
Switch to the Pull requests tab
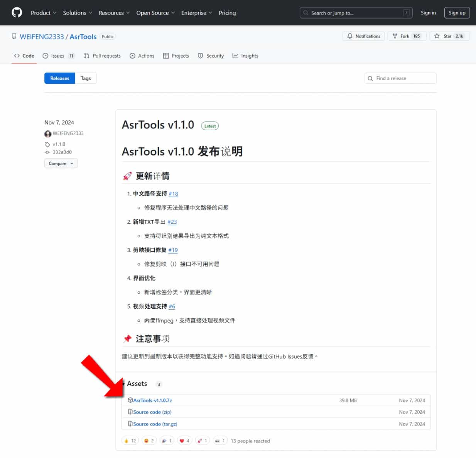tap(102, 56)
